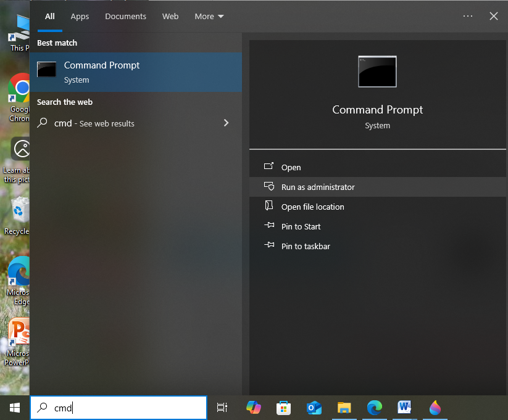This screenshot has height=420, width=508.
Task: Pin Command Prompt to Start
Action: [301, 226]
